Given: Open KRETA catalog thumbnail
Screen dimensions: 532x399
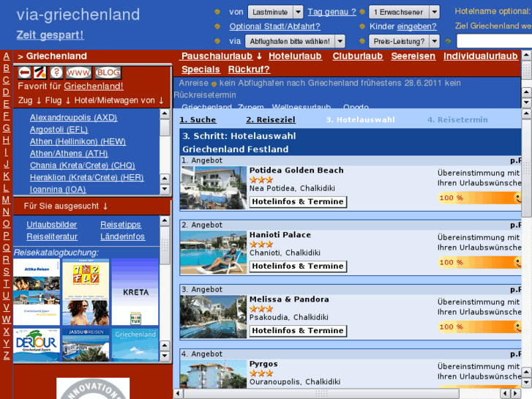Looking at the screenshot, I should coord(135,291).
